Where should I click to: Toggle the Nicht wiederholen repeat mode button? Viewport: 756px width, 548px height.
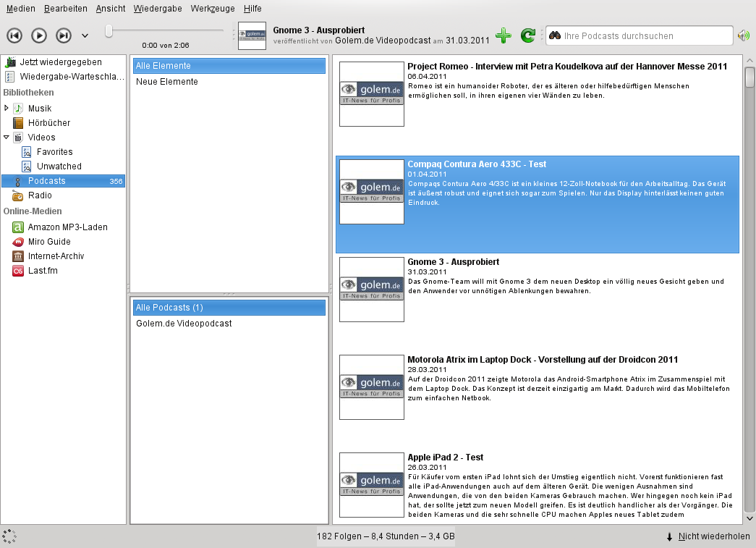tap(708, 536)
